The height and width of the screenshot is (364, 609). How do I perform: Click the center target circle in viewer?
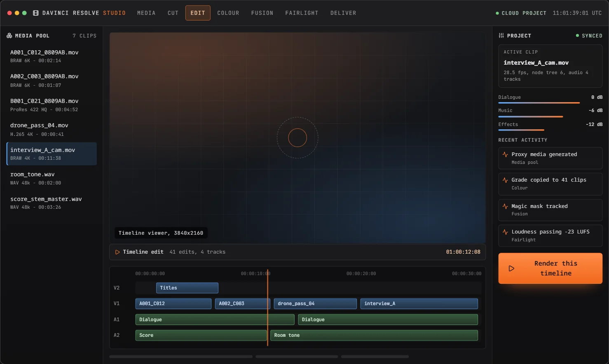[297, 138]
